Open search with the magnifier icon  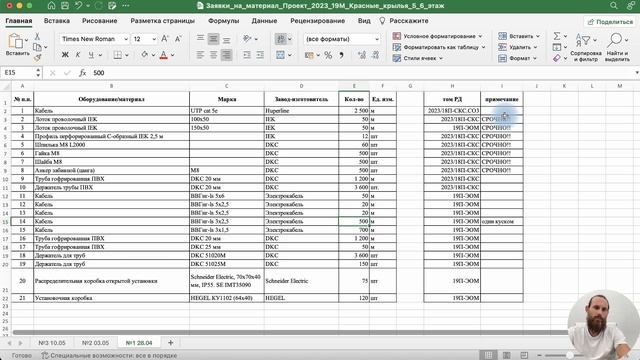click(613, 6)
